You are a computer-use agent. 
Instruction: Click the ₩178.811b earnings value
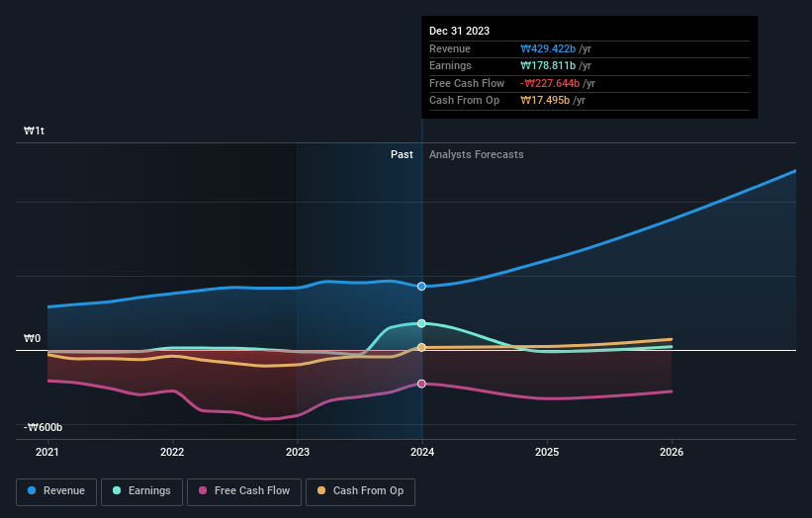pos(548,65)
